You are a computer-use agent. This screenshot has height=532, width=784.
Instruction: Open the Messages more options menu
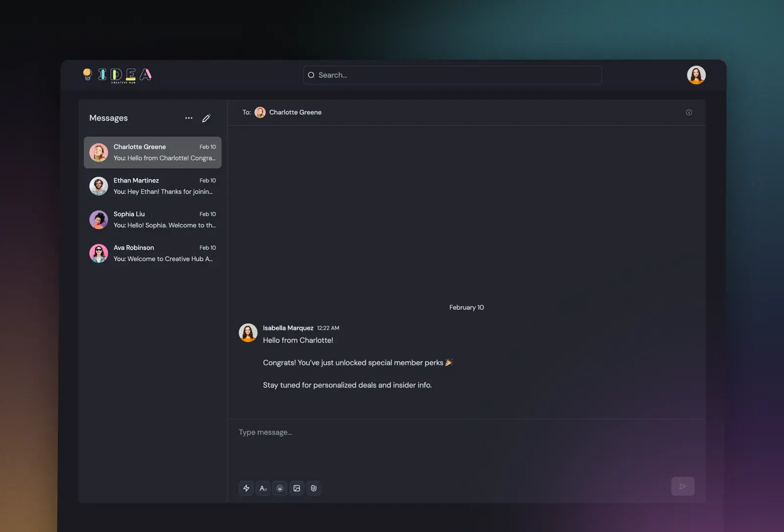[189, 118]
